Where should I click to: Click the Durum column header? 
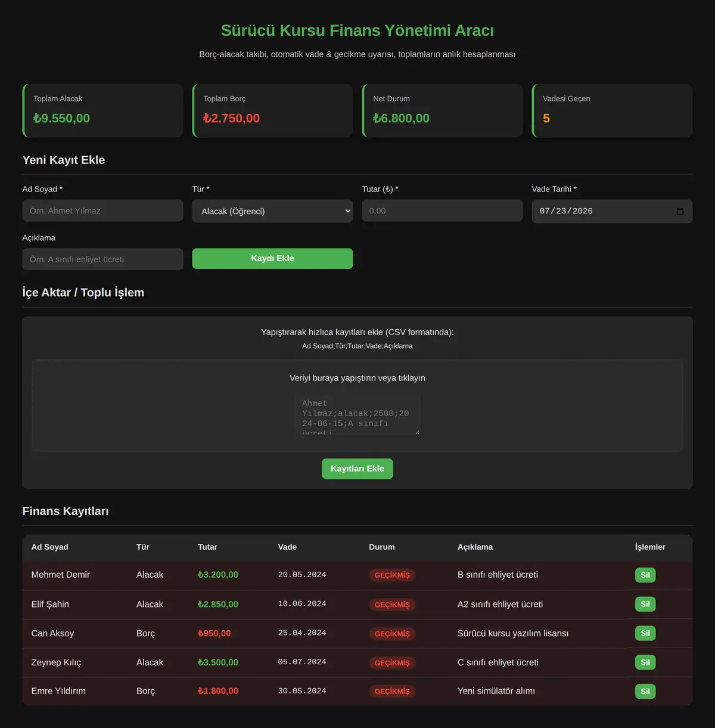(382, 547)
